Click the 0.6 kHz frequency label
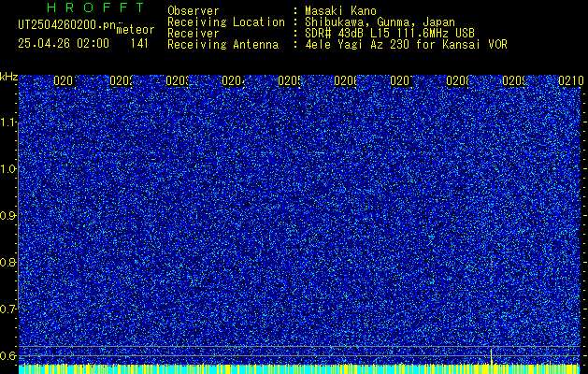 [x=8, y=355]
